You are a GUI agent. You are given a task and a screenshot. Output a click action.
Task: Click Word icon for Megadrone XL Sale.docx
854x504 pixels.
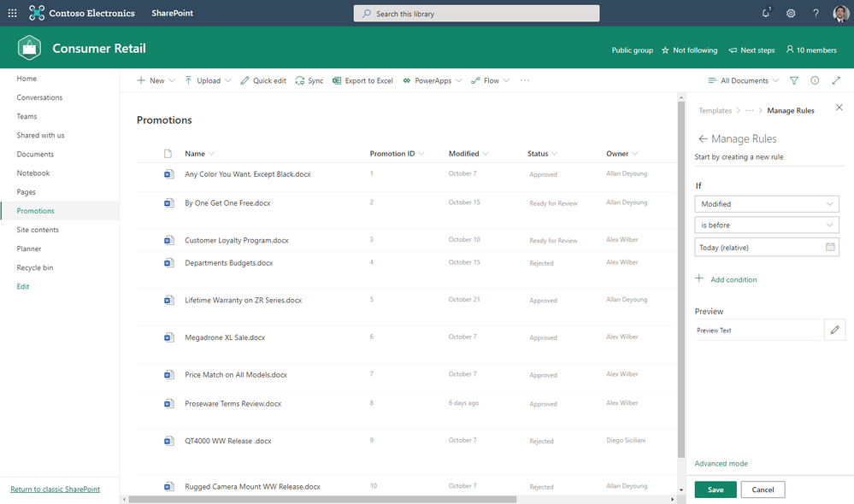tap(169, 337)
